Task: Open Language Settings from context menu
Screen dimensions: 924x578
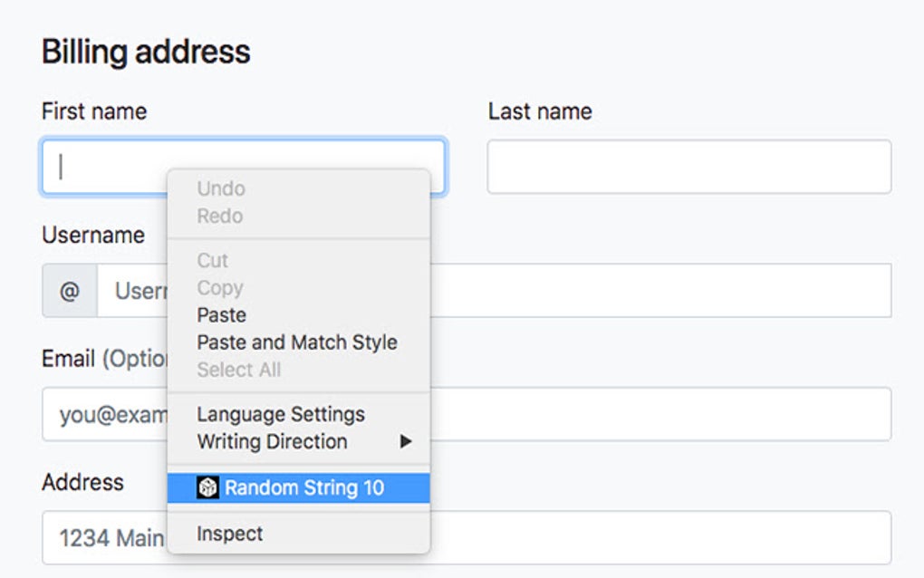Action: [x=281, y=414]
